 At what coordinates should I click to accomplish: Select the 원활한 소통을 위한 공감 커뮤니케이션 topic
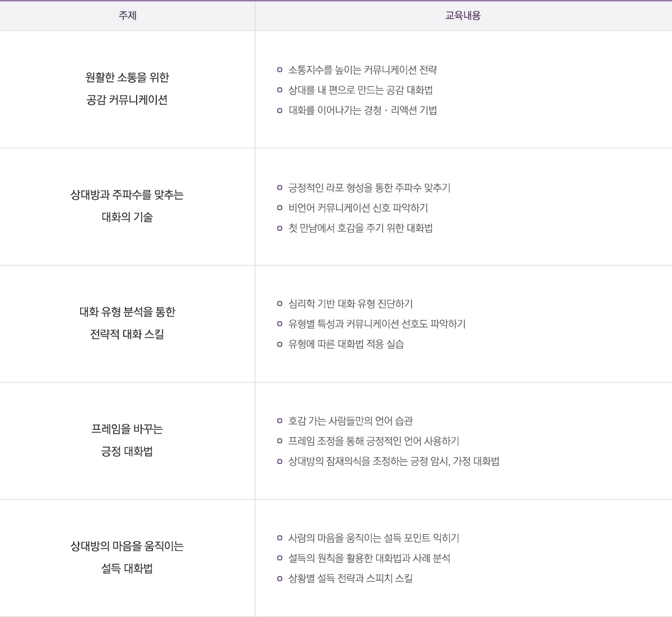(127, 89)
